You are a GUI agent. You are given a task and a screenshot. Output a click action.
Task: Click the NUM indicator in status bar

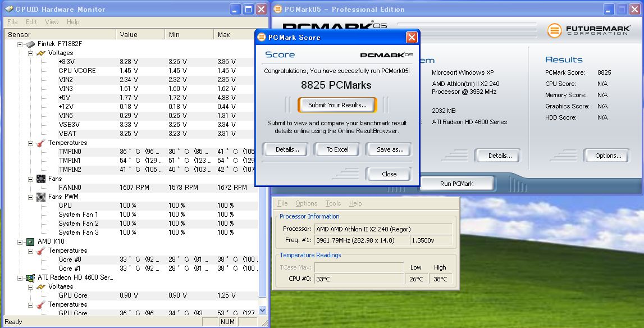point(227,322)
